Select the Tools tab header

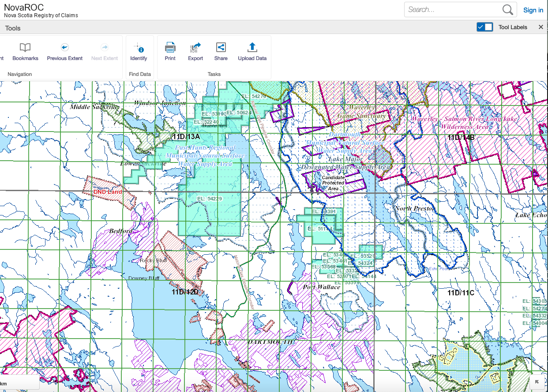tap(13, 28)
